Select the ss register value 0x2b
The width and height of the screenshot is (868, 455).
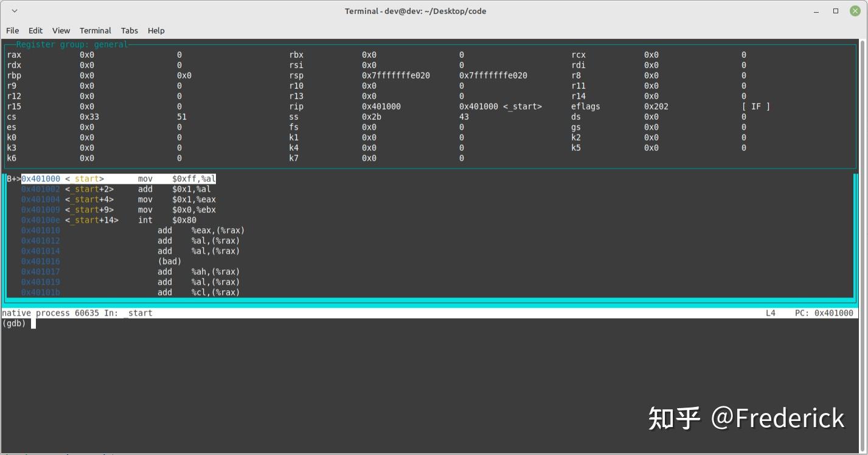[371, 117]
